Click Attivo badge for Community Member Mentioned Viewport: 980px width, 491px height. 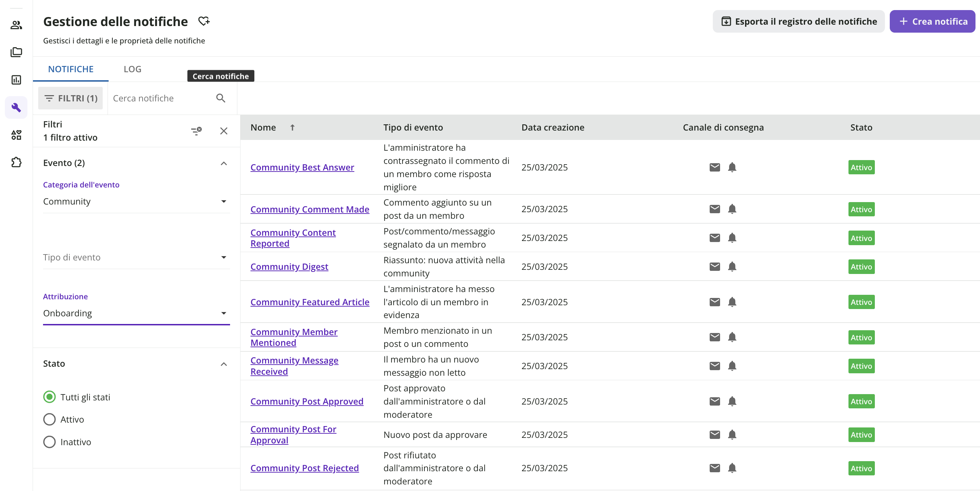[861, 337]
